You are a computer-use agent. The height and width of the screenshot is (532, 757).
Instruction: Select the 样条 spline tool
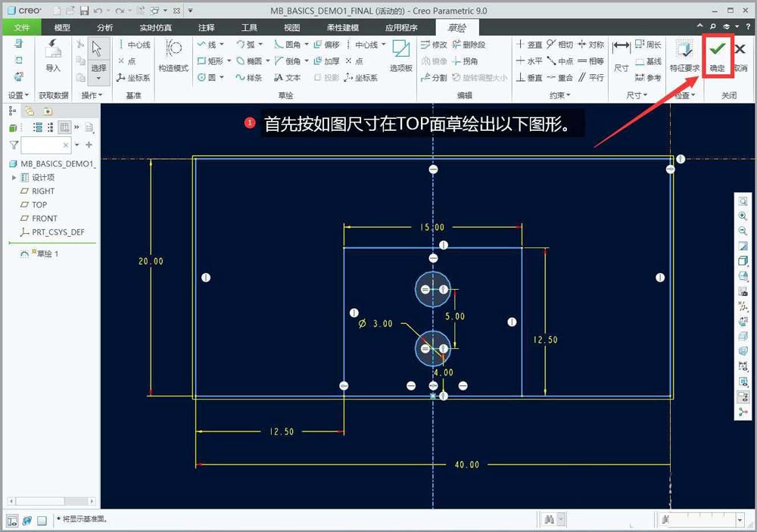[249, 77]
